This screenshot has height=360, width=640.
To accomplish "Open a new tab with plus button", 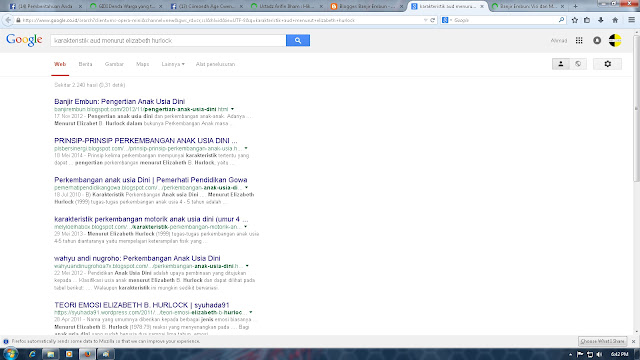I will 576,6.
